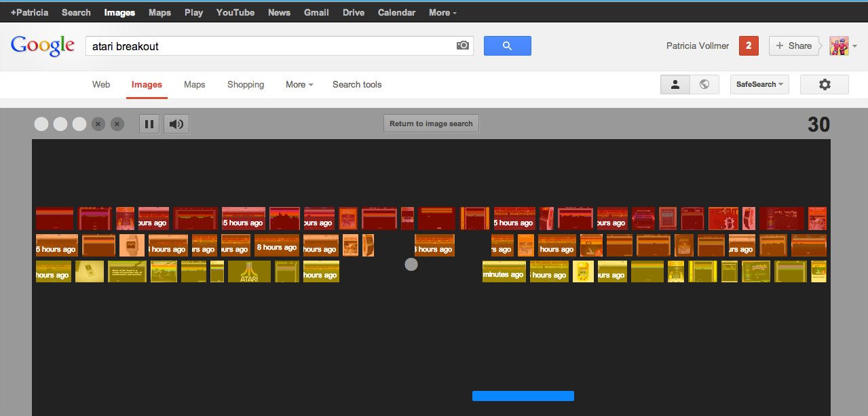Click the Share button
Screen dimensions: 868x416
click(x=793, y=45)
